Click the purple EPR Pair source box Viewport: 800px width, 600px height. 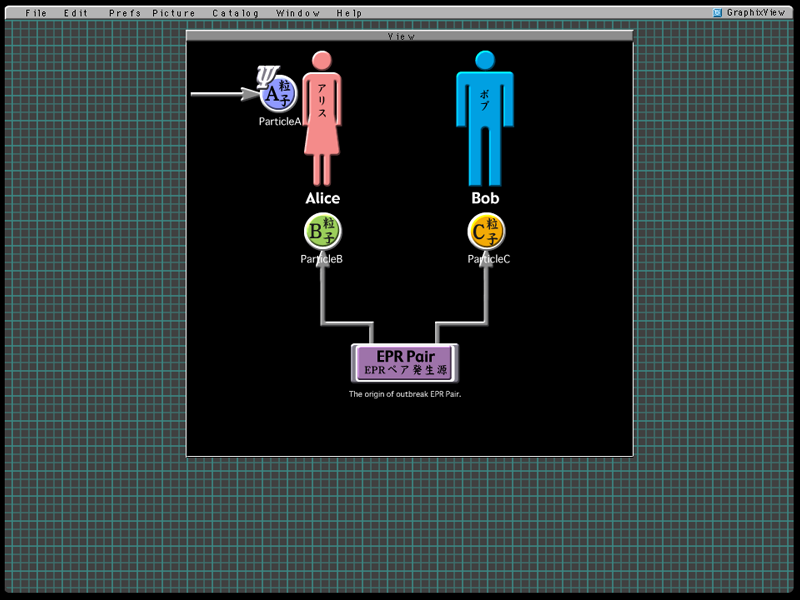click(405, 363)
